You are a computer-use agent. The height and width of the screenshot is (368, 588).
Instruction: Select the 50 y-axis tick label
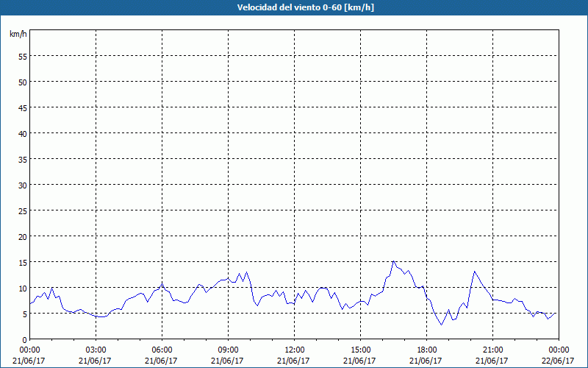pos(23,82)
